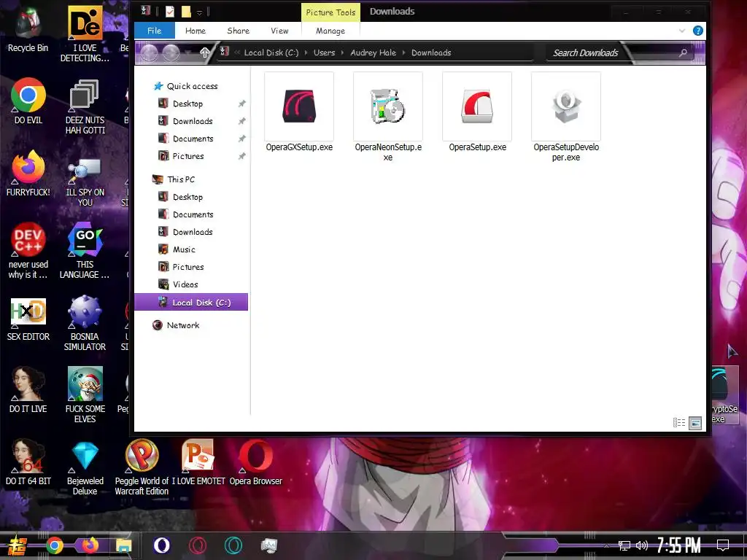
Task: Click the Explorer help question mark icon
Action: pos(698,31)
